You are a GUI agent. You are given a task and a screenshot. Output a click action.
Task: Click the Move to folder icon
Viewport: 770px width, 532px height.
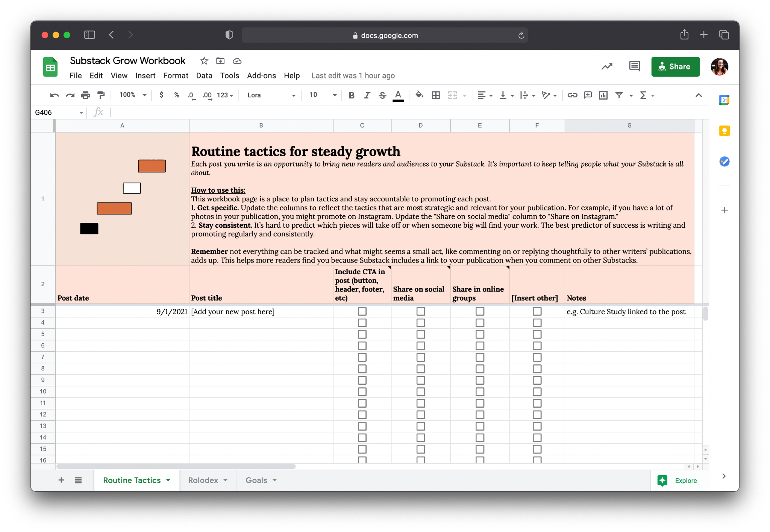[x=220, y=61]
